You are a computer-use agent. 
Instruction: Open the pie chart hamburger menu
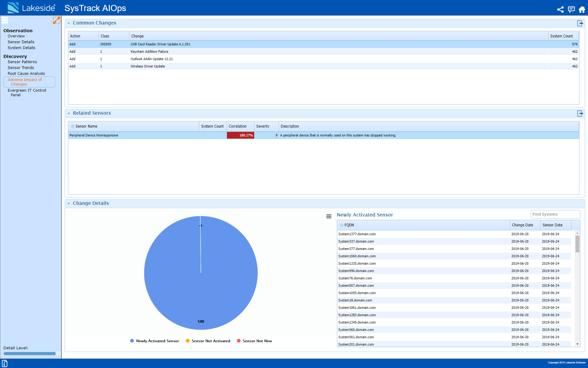[329, 216]
